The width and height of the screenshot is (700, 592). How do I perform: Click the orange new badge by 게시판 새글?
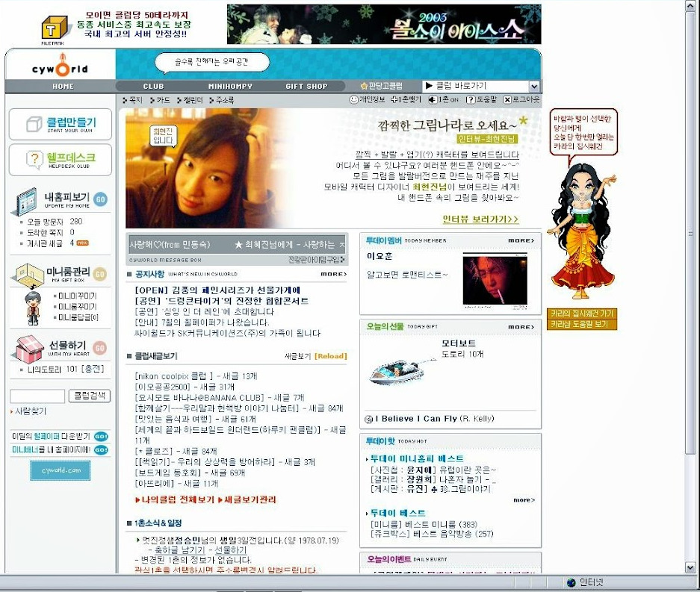(x=83, y=243)
